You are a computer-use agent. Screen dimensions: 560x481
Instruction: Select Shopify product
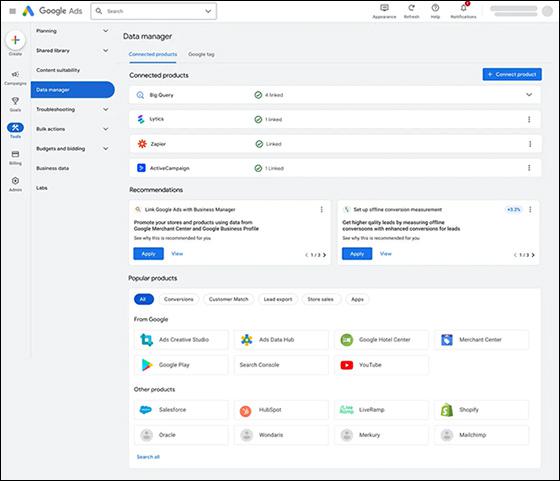click(481, 410)
